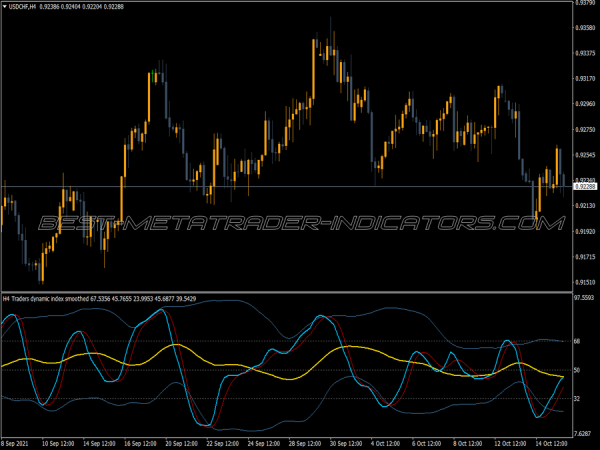Click the 0.92960 price axis label
Image resolution: width=600 pixels, height=450 pixels.
[585, 104]
